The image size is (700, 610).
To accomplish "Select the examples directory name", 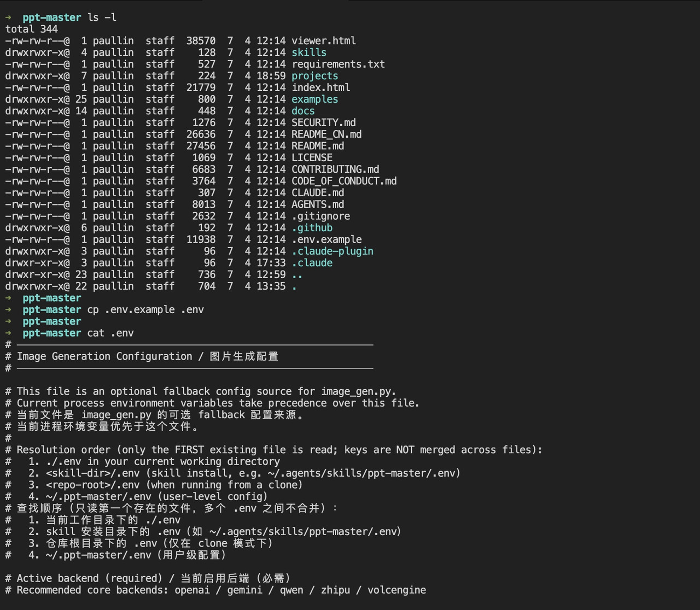I will click(x=315, y=99).
